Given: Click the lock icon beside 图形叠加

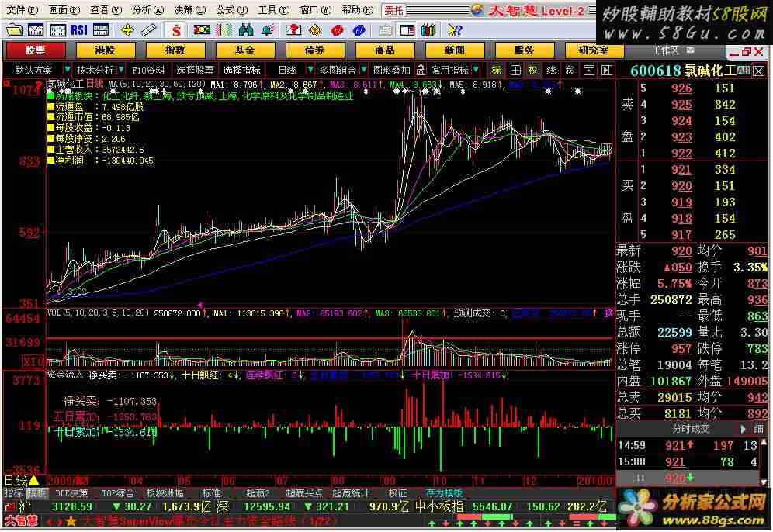Looking at the screenshot, I should click(421, 71).
